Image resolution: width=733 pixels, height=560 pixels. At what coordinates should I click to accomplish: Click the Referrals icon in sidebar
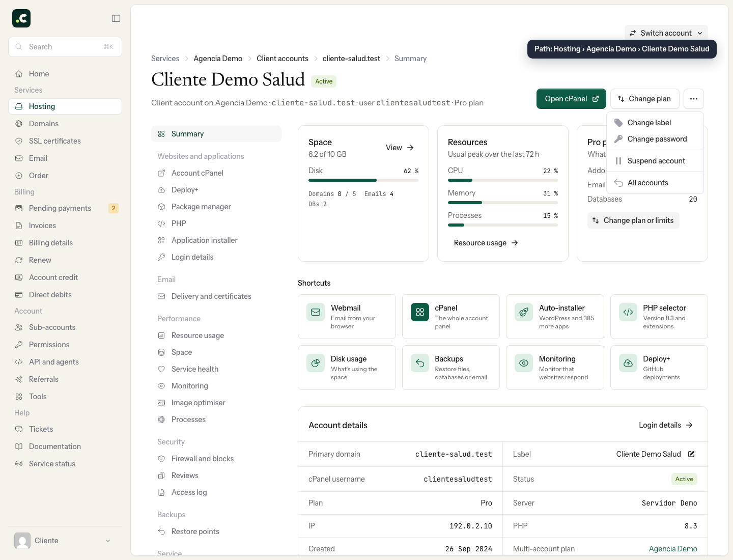(19, 379)
